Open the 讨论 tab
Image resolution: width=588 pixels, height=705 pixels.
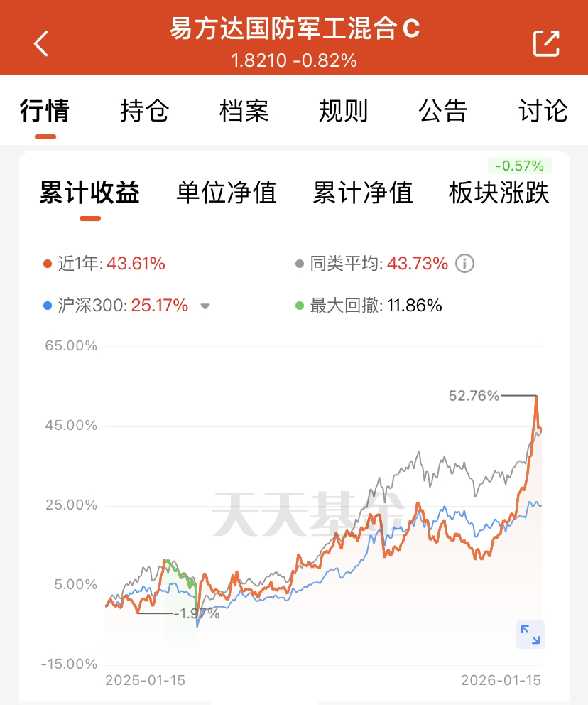[543, 111]
